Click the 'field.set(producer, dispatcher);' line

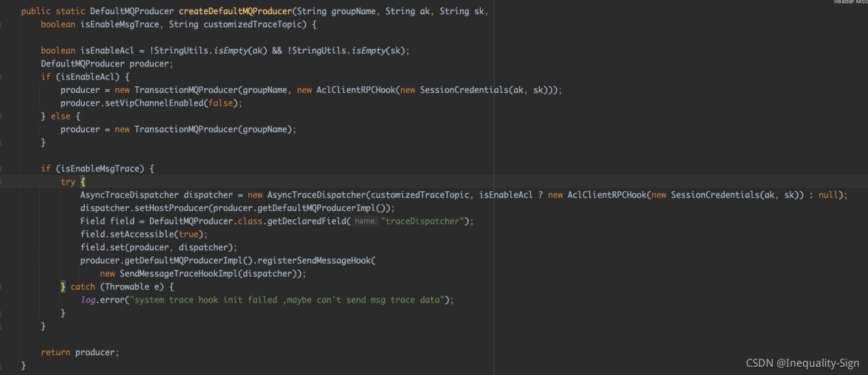tap(159, 247)
